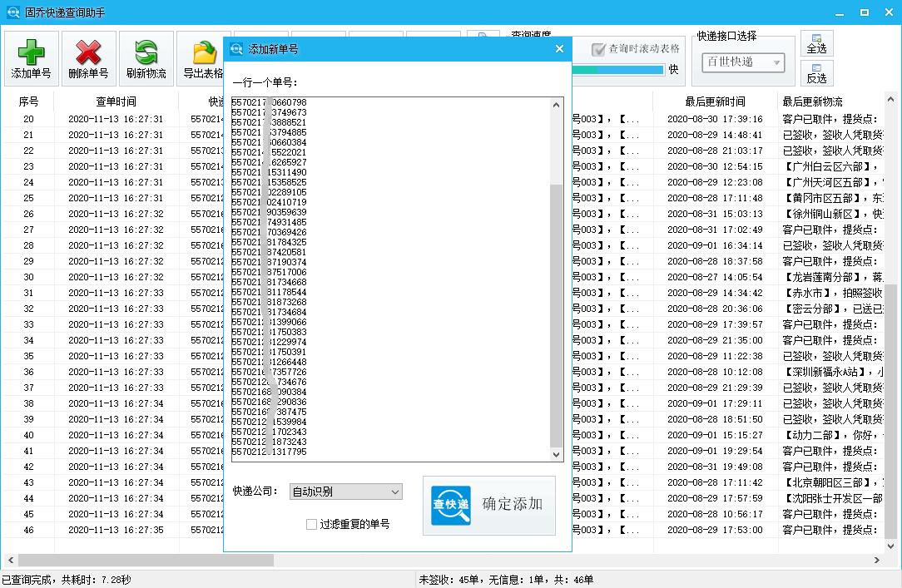This screenshot has width=902, height=588.
Task: Click the green plus 添加单号 toolbar icon
Action: (31, 58)
